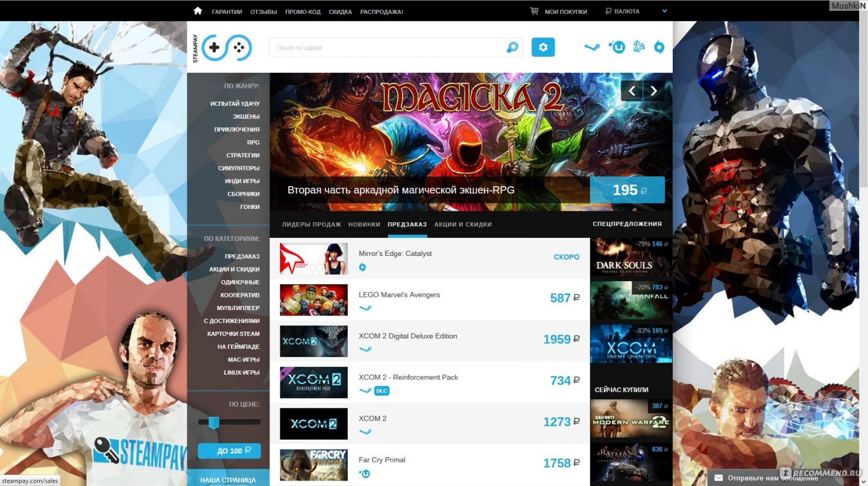Filter by Steam platform icon in header
Screen dimensions: 868x486
pos(592,48)
